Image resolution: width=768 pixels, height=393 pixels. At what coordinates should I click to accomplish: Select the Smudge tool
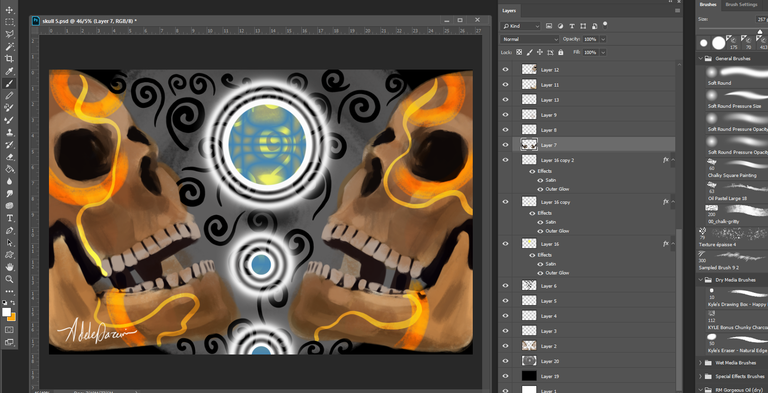[9, 194]
